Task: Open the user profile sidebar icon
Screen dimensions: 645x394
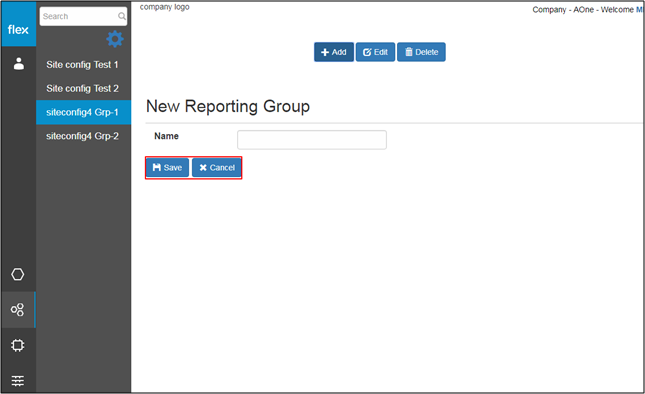Action: click(19, 64)
